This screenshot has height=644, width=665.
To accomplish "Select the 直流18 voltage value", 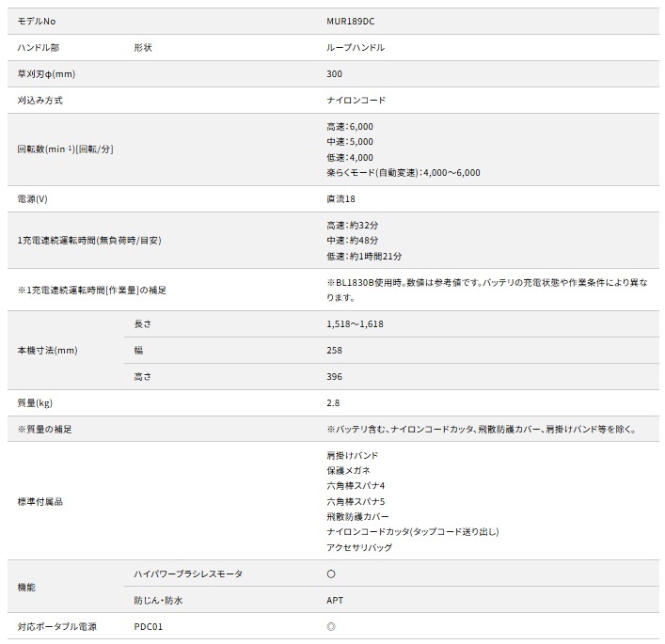I will click(x=340, y=198).
